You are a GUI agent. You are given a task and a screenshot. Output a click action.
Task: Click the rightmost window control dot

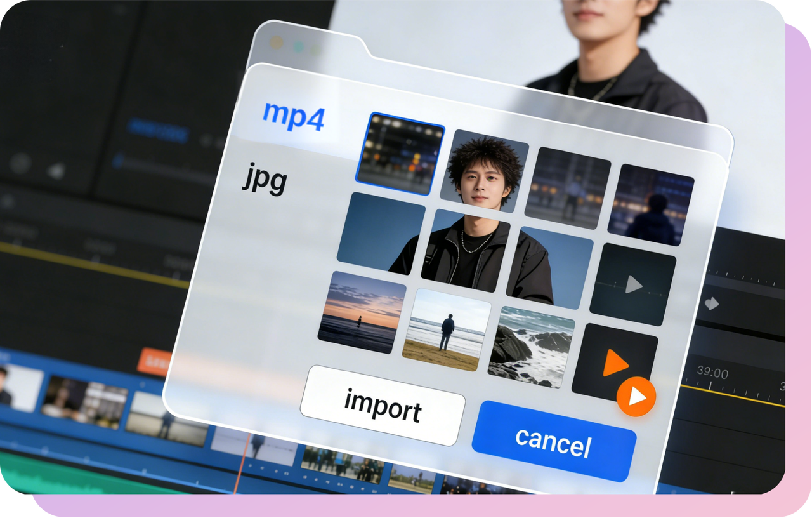point(315,49)
